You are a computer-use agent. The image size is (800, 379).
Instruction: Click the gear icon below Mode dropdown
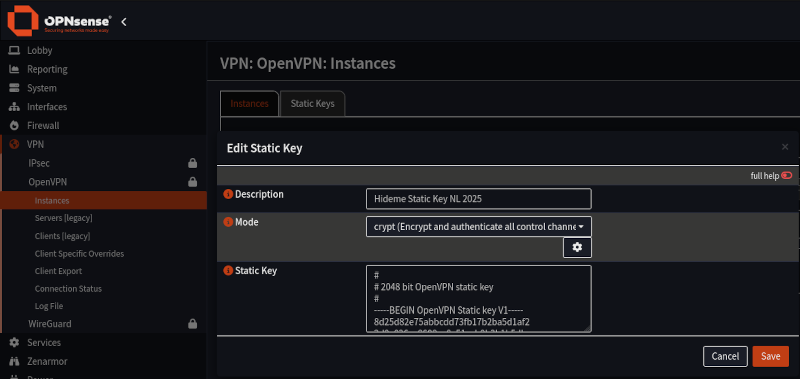(x=577, y=247)
